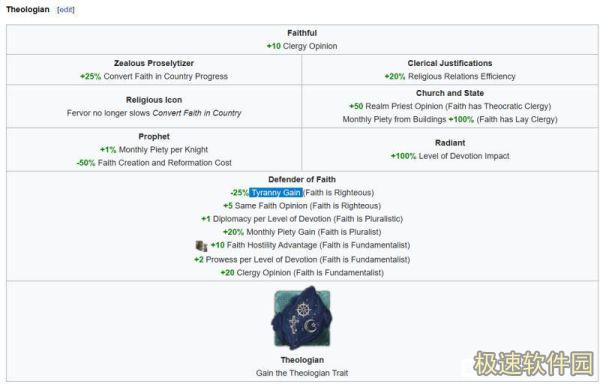Click the Religious Relations Efficiency text

point(461,76)
